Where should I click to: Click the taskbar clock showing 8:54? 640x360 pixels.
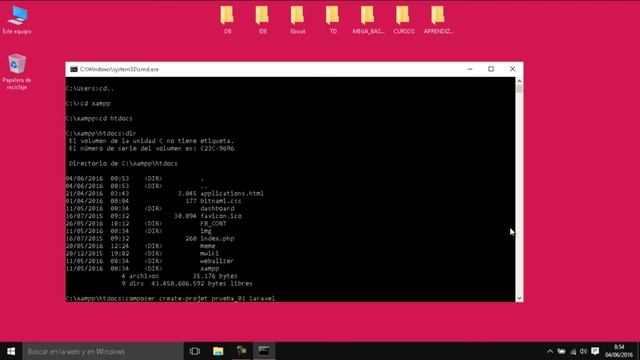[619, 351]
